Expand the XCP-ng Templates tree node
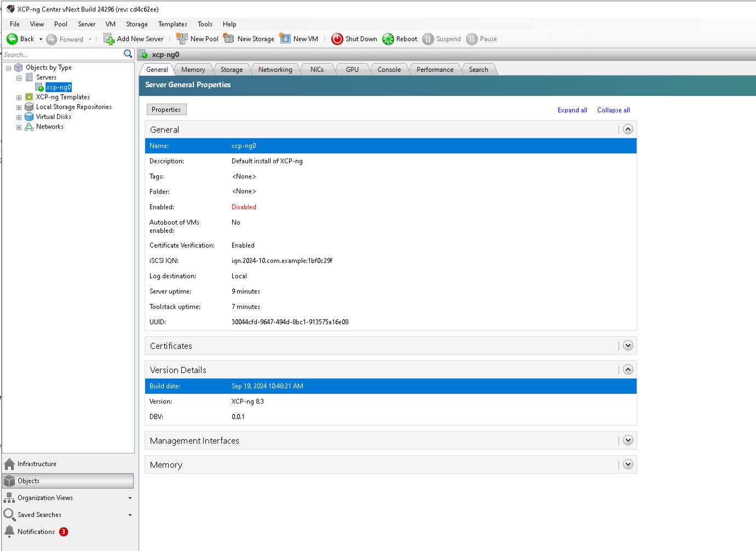756x551 pixels. 19,97
